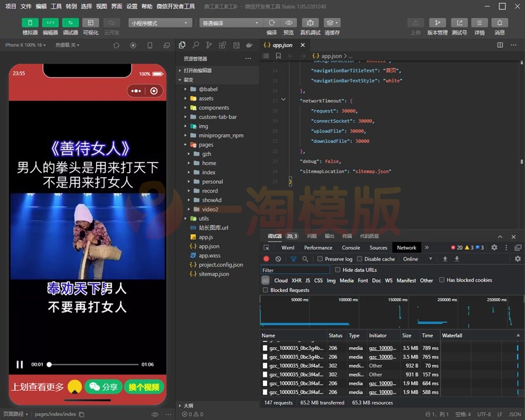525x420 pixels.
Task: Stop recording network activity red button
Action: (x=266, y=259)
